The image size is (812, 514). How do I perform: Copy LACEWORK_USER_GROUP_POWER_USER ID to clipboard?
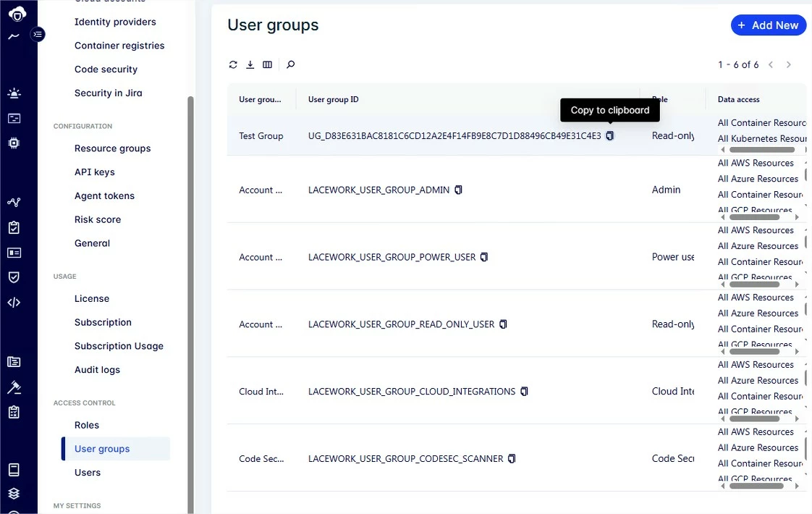(x=484, y=257)
